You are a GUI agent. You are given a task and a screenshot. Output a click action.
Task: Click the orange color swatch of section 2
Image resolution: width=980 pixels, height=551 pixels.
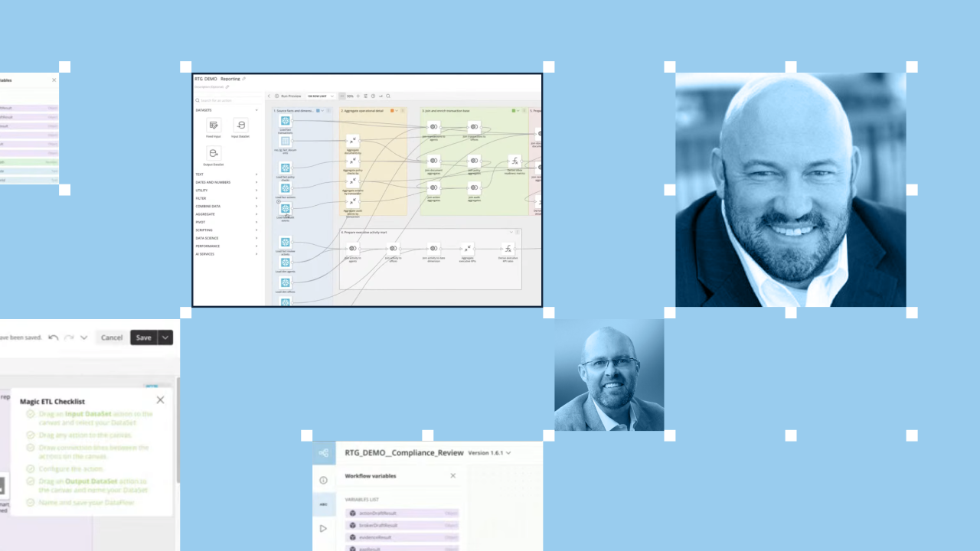(392, 110)
